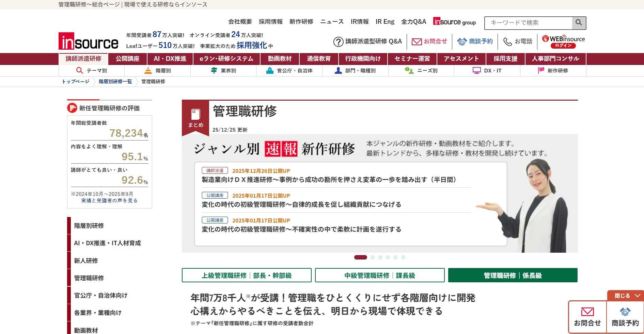Click the magnifying glass search icon
Screen dimensions: 644x334
click(x=578, y=23)
